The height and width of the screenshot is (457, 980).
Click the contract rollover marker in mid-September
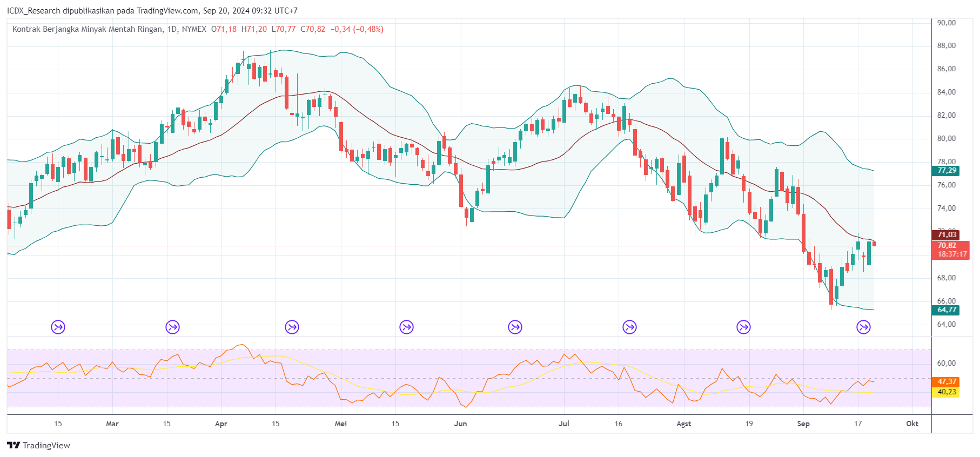pyautogui.click(x=863, y=327)
